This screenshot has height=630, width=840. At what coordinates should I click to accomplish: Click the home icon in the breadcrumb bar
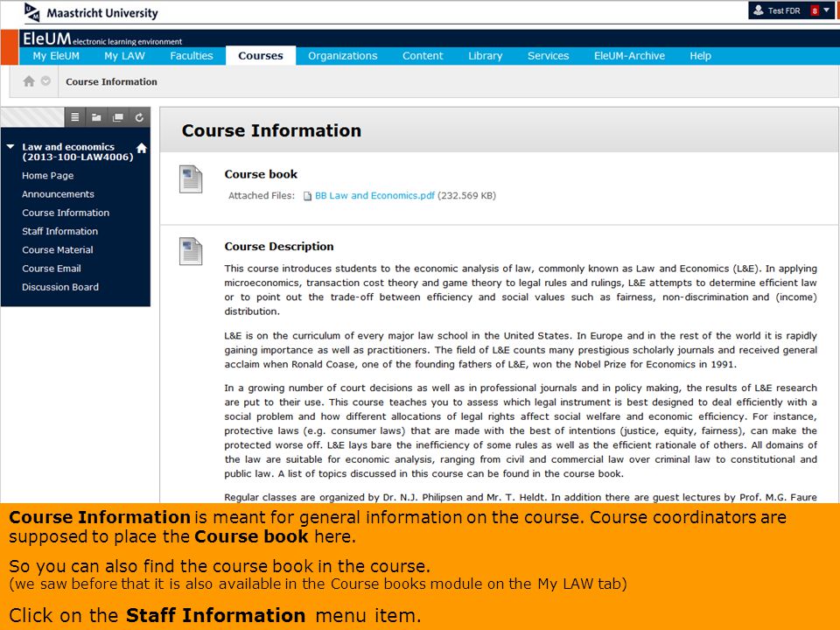click(29, 80)
